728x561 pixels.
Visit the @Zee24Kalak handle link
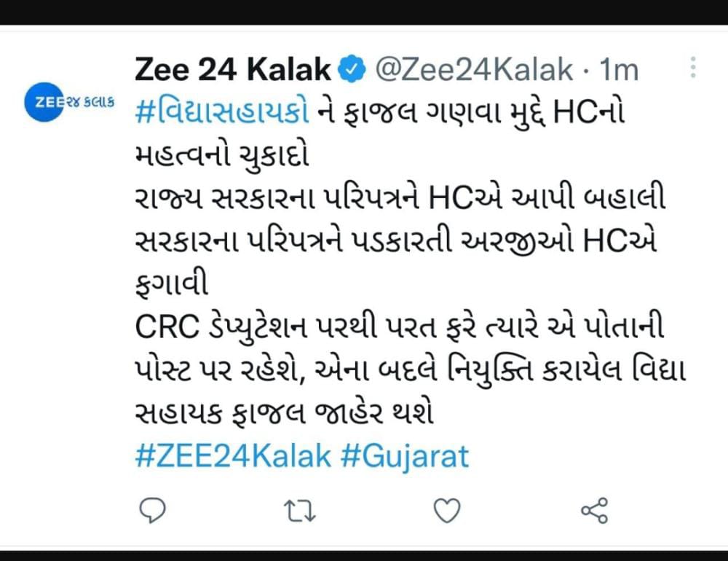pos(474,69)
